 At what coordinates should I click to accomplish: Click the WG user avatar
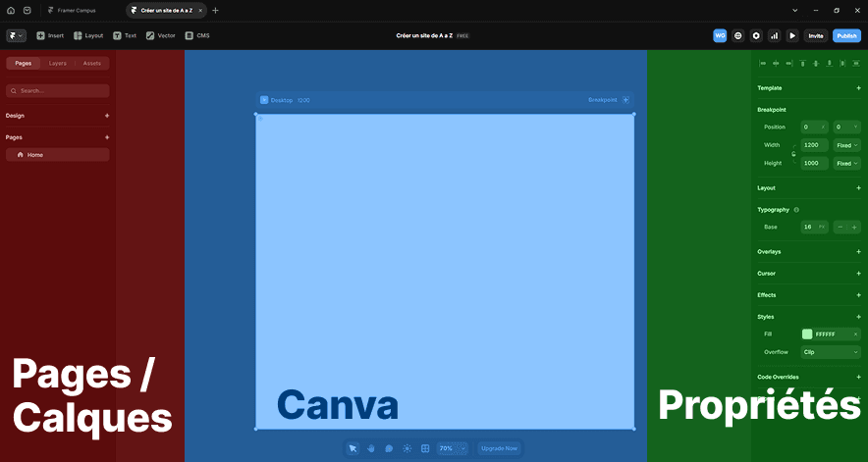(x=720, y=35)
